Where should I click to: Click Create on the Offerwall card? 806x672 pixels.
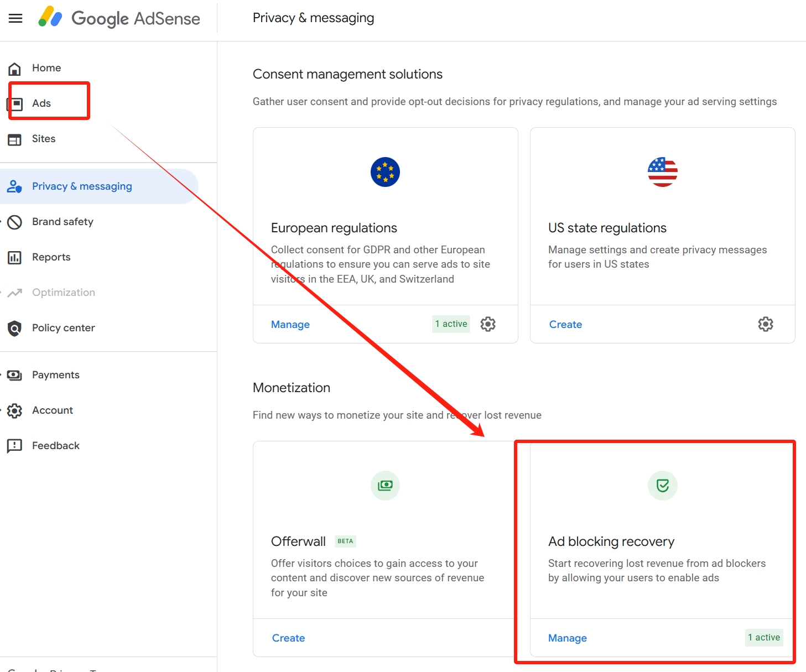(x=288, y=637)
